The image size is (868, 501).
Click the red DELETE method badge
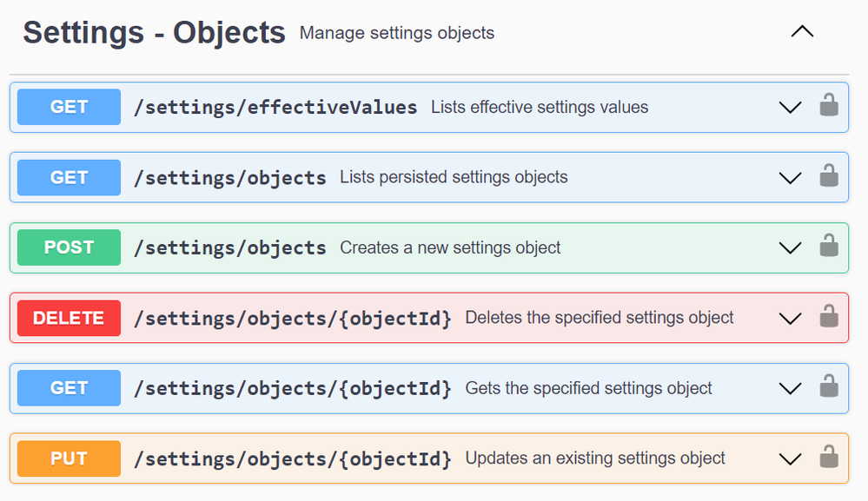pyautogui.click(x=70, y=318)
